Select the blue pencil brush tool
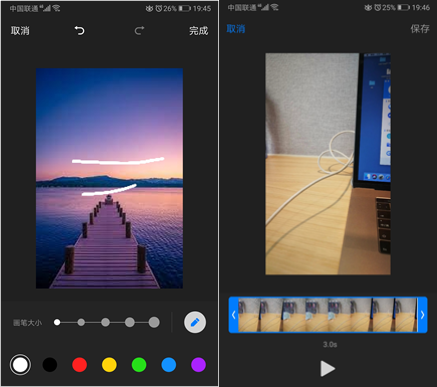 point(195,322)
